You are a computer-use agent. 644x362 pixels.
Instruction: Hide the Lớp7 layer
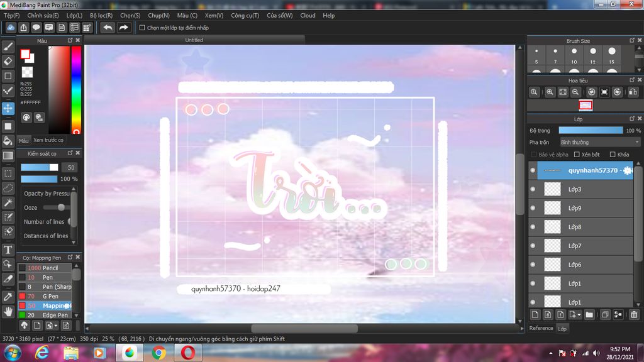(533, 246)
